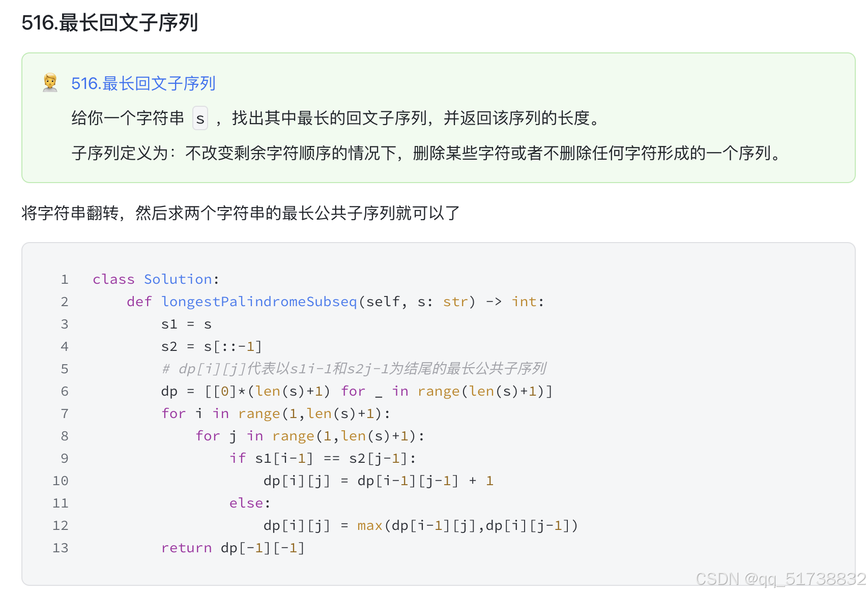
Task: Open the 516.最长回文子序列 problem link
Action: 143,83
